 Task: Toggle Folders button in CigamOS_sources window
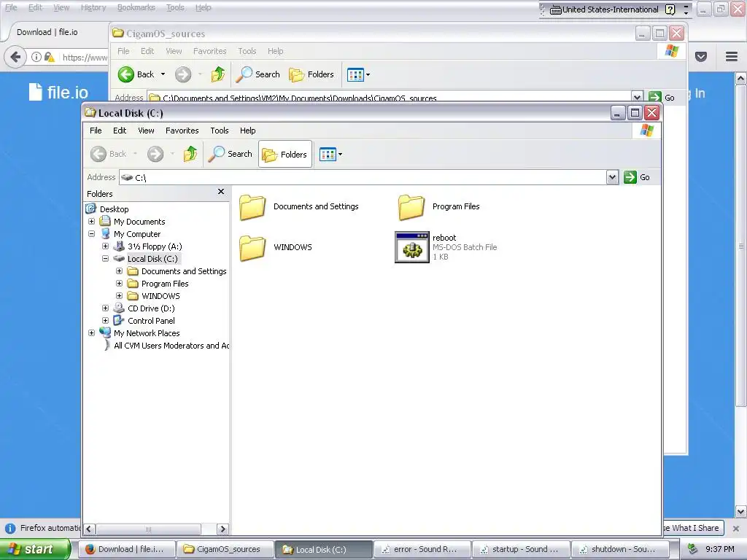pos(311,74)
